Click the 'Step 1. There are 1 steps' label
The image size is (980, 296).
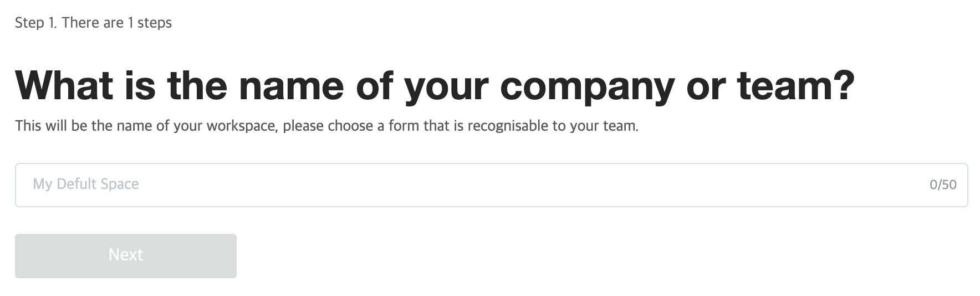pos(93,23)
